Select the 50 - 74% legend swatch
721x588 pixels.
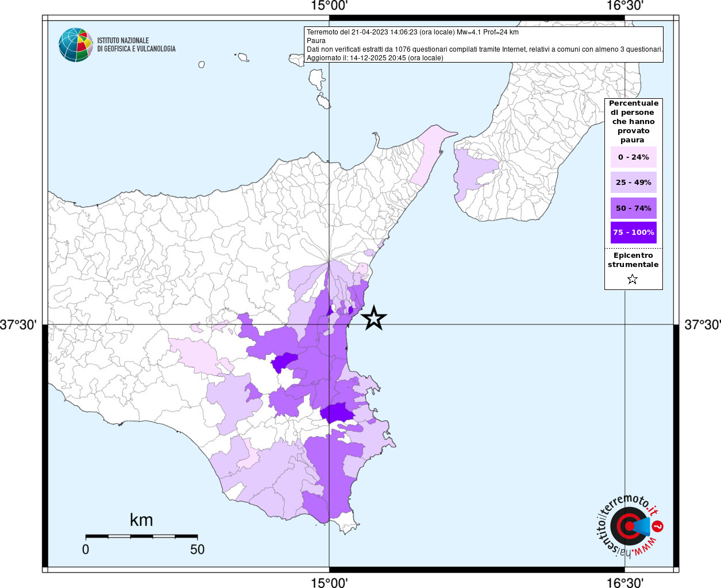(633, 208)
